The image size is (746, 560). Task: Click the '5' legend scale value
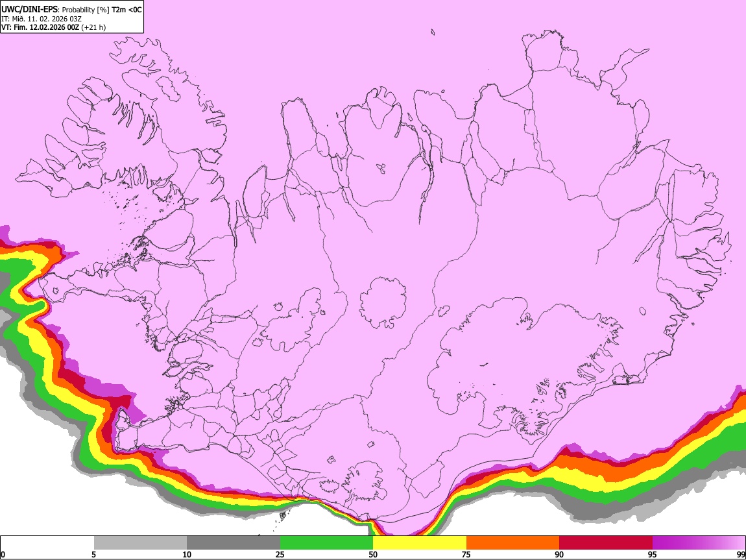pyautogui.click(x=93, y=554)
